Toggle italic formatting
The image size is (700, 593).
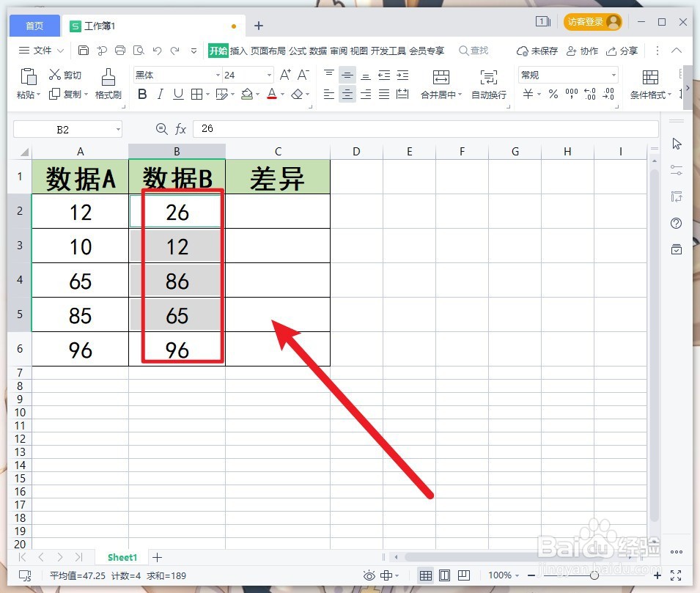tap(160, 94)
